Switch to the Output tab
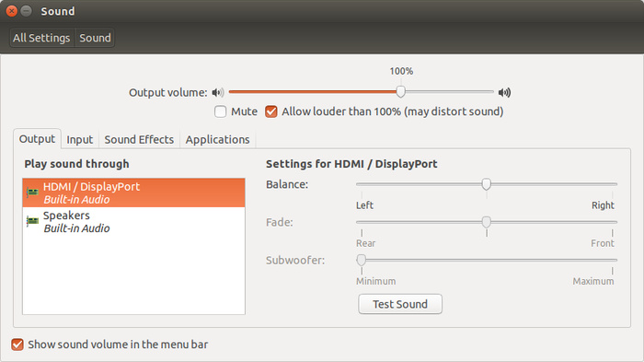Viewport: 644px width, 362px height. pos(37,139)
